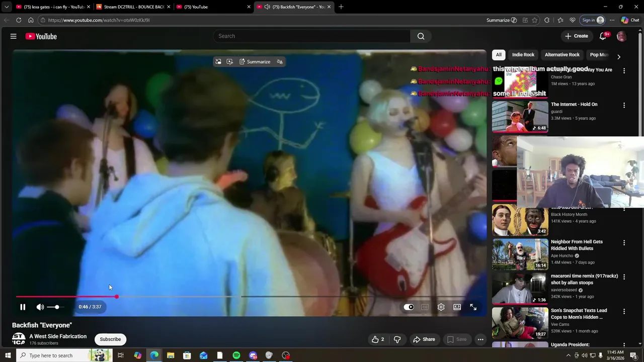Open more actions menu beside Save

coord(480,339)
